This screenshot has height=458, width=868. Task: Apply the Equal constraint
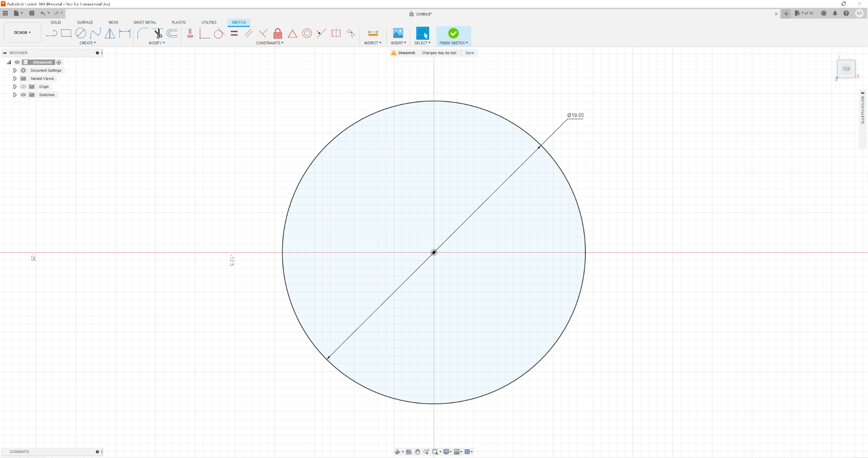(234, 33)
